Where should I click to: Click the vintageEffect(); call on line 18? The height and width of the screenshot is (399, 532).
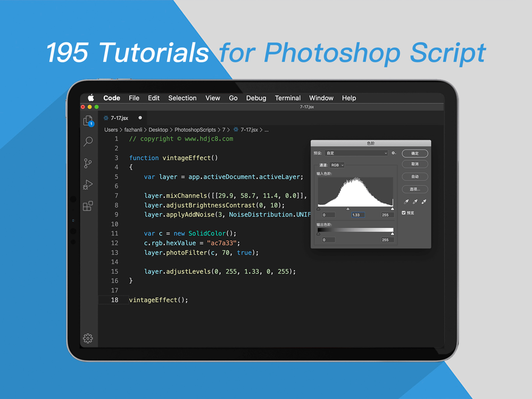click(159, 300)
